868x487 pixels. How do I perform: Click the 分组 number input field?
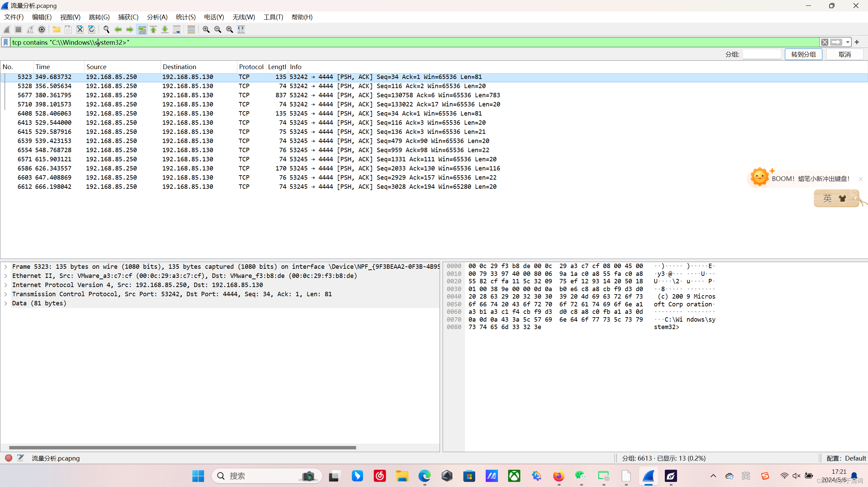click(x=761, y=55)
